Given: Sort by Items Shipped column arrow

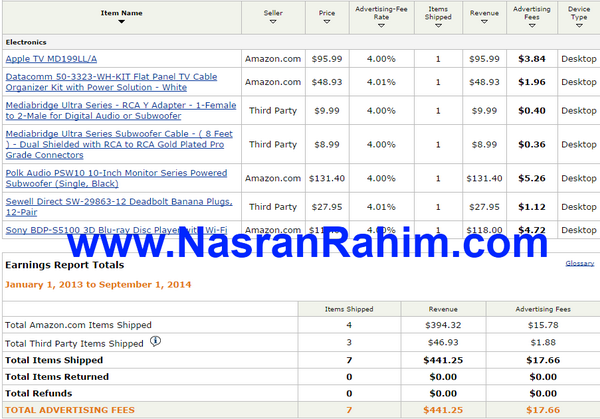Looking at the screenshot, I should 438,26.
